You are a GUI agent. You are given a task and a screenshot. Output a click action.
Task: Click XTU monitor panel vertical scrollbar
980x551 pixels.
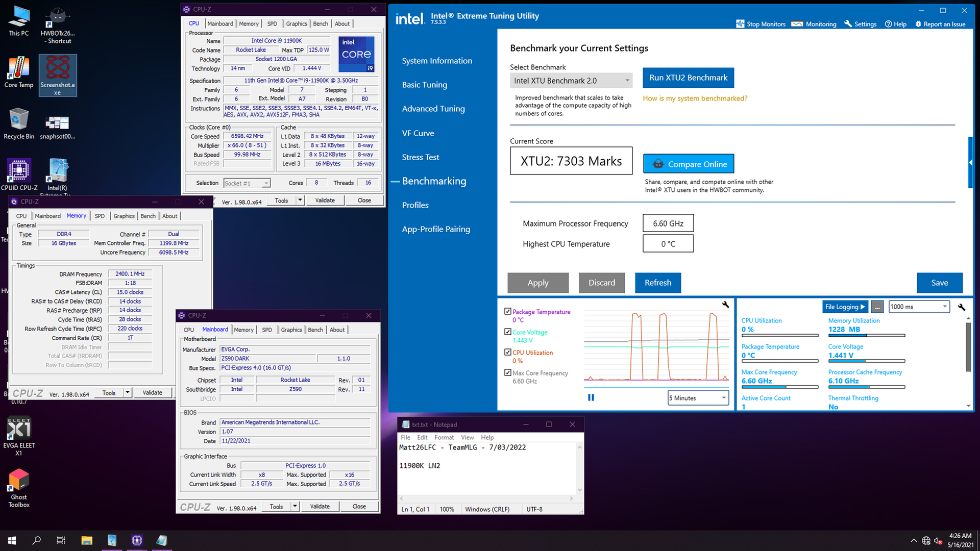tap(968, 347)
